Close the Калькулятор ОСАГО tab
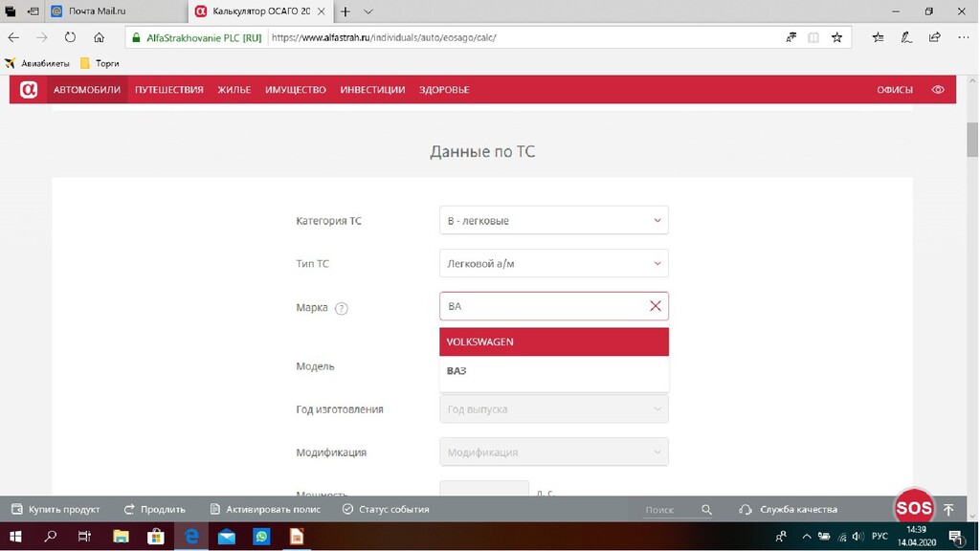 (x=321, y=11)
